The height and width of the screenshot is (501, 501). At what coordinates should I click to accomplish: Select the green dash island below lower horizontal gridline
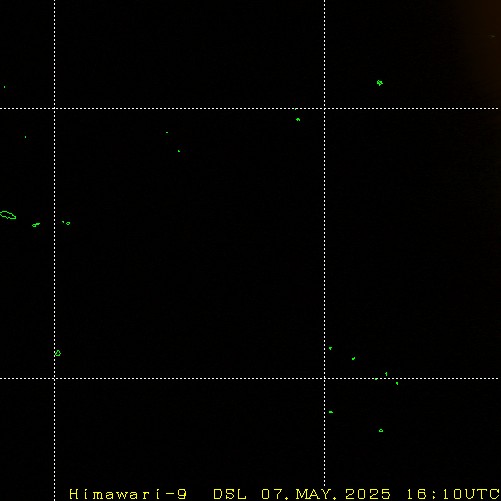tap(331, 412)
